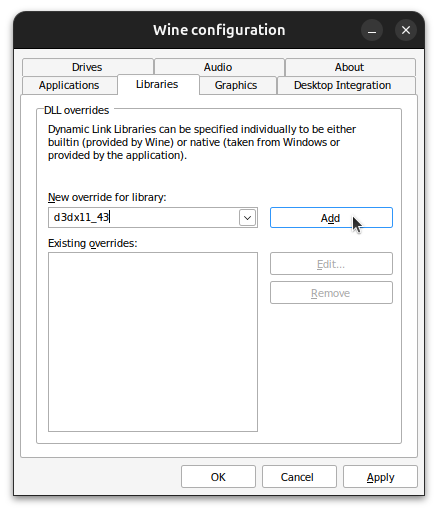Click the 'DLL overrides' group title
This screenshot has width=438, height=512.
click(x=77, y=110)
